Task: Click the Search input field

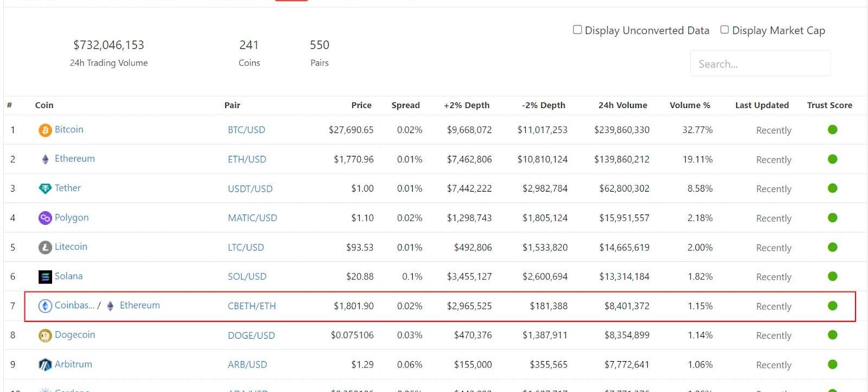Action: pyautogui.click(x=759, y=64)
